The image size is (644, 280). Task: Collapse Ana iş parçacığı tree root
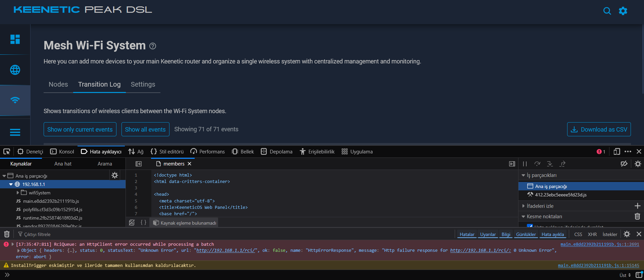click(x=4, y=176)
